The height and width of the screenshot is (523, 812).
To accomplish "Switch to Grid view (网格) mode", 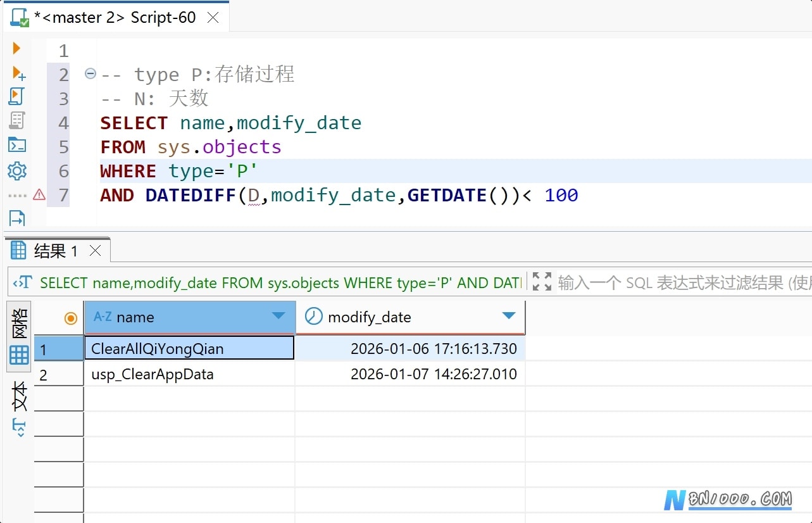I will coord(19,337).
